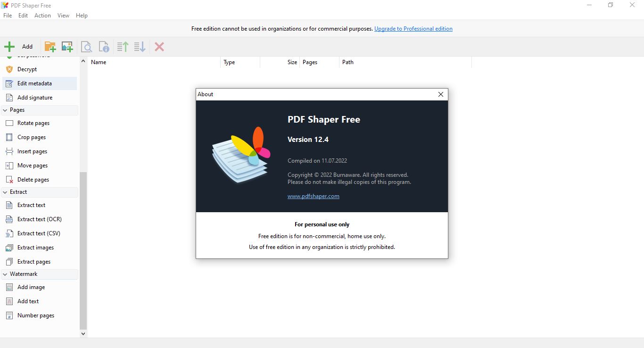
Task: Sort file list by Pages column
Action: (319, 62)
